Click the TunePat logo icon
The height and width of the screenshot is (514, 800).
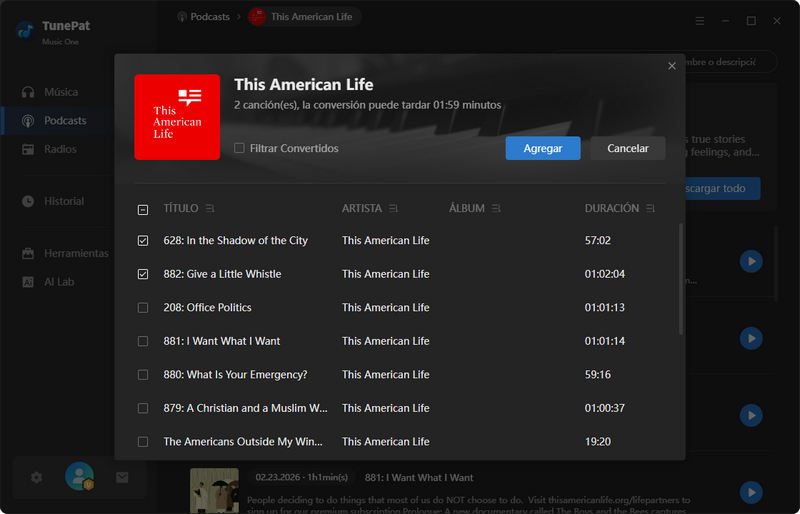coord(25,31)
